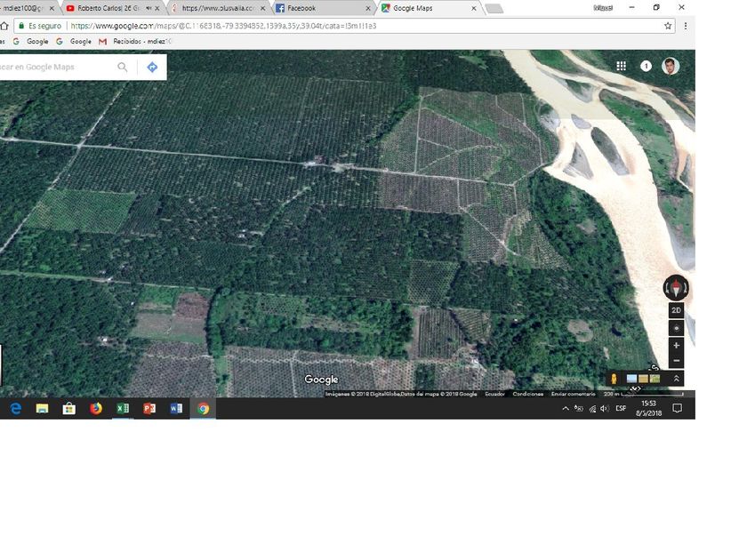Open the Chrome three-dot menu

686,26
